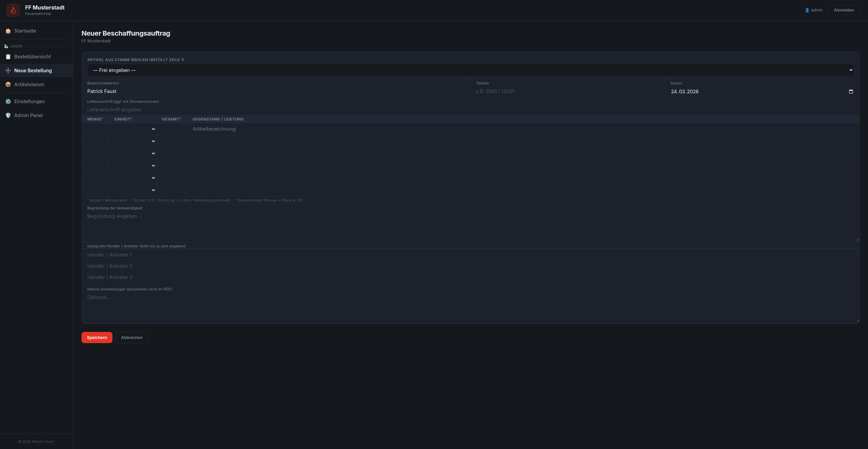Expand the Einheit dropdown in last row
868x449 pixels.
[132, 190]
